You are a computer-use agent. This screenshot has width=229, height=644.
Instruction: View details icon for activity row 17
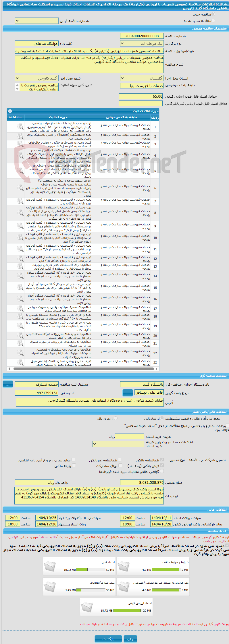coord(20,309)
